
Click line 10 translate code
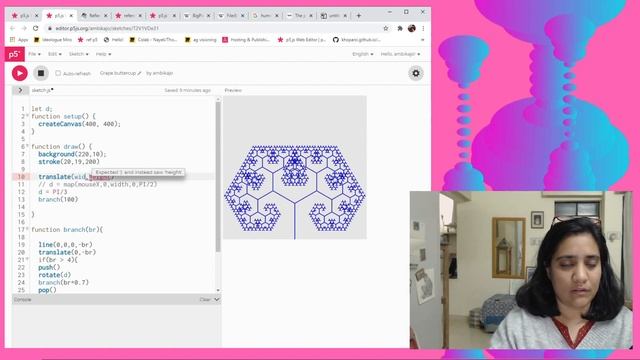pos(76,177)
